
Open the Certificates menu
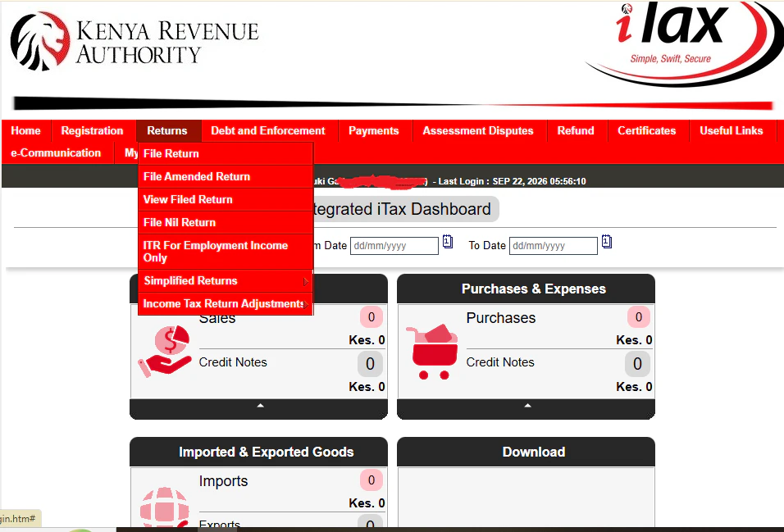point(647,131)
